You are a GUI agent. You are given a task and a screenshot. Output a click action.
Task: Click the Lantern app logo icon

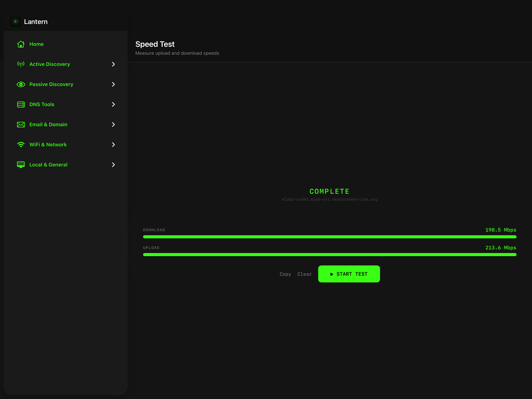15,22
